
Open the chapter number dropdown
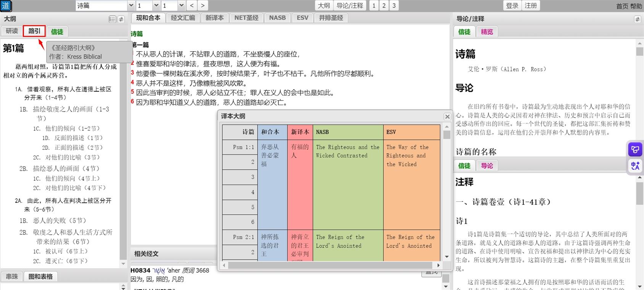coord(156,6)
